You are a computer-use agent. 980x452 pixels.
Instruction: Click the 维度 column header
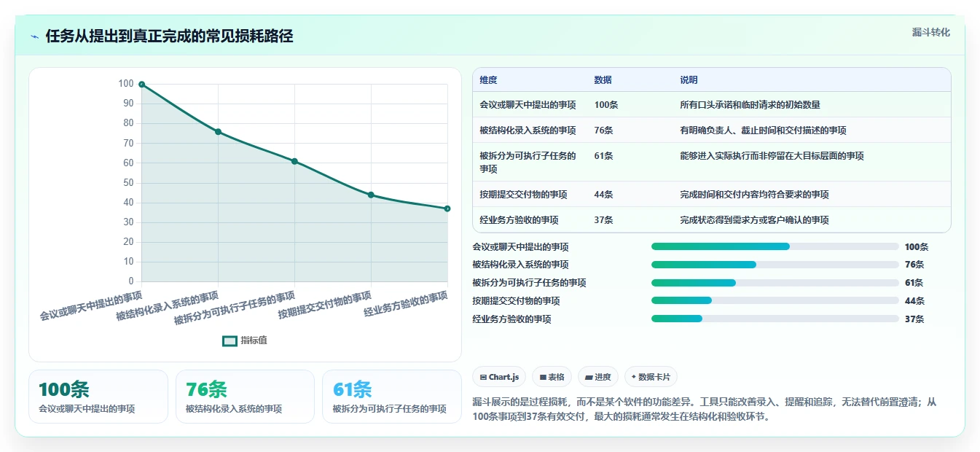click(x=488, y=79)
